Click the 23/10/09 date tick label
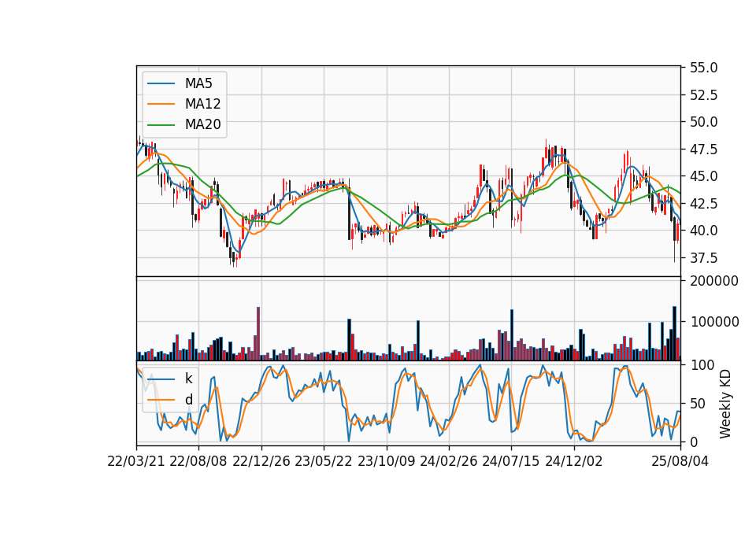Screen dimensions: 756x543 pos(386,461)
